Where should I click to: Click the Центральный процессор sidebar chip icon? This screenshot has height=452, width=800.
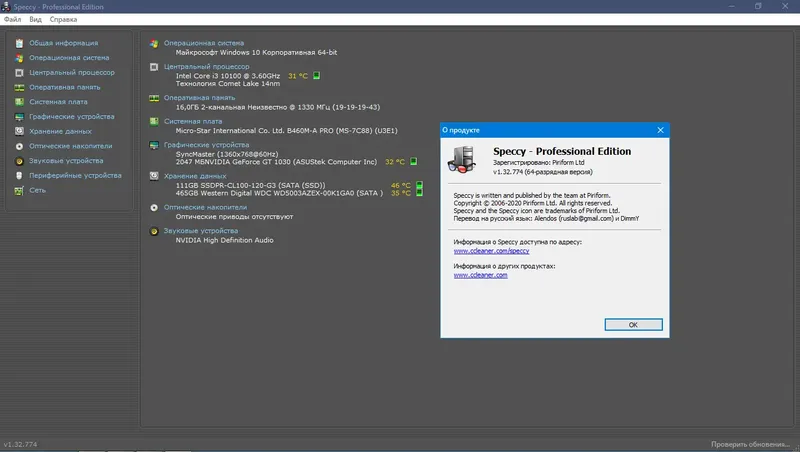(19, 73)
